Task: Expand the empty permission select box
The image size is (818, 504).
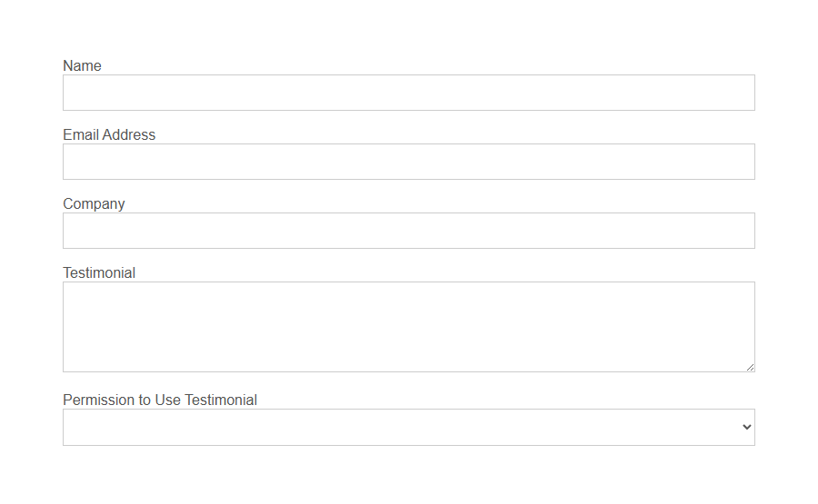Action: [408, 427]
